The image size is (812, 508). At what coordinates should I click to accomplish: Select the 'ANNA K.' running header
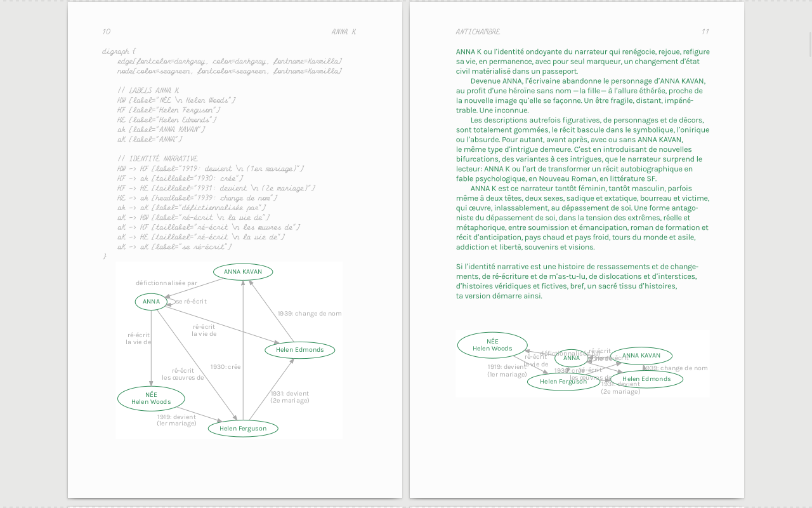point(343,32)
